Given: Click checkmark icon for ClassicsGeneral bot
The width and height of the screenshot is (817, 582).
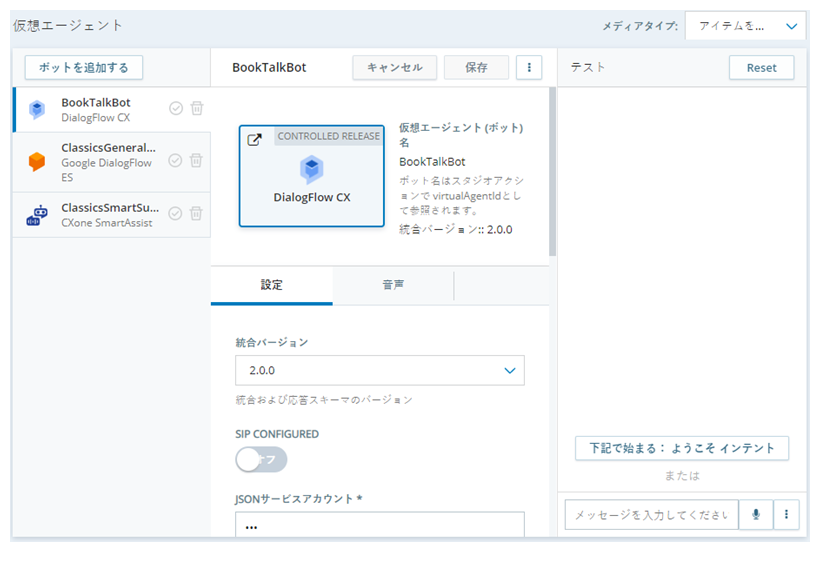Looking at the screenshot, I should pyautogui.click(x=175, y=160).
